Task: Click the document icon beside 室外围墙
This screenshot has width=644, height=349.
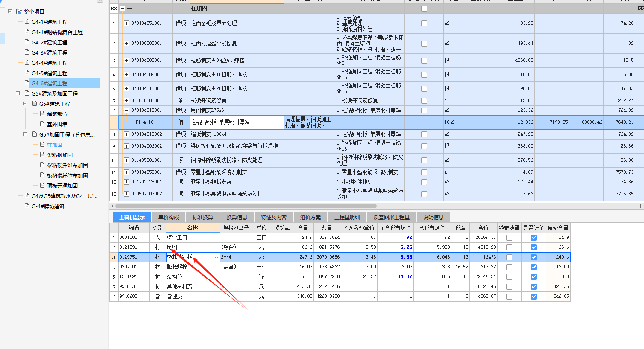Action: (x=42, y=124)
